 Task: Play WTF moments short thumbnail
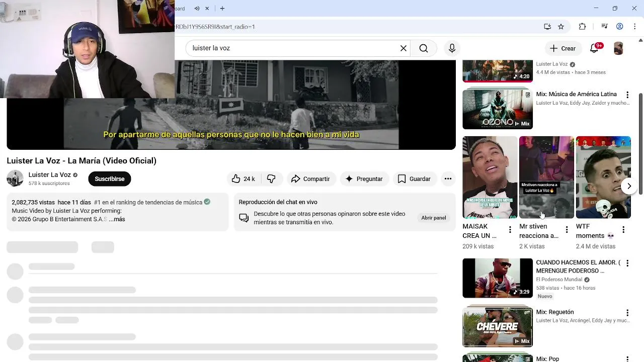pyautogui.click(x=603, y=177)
